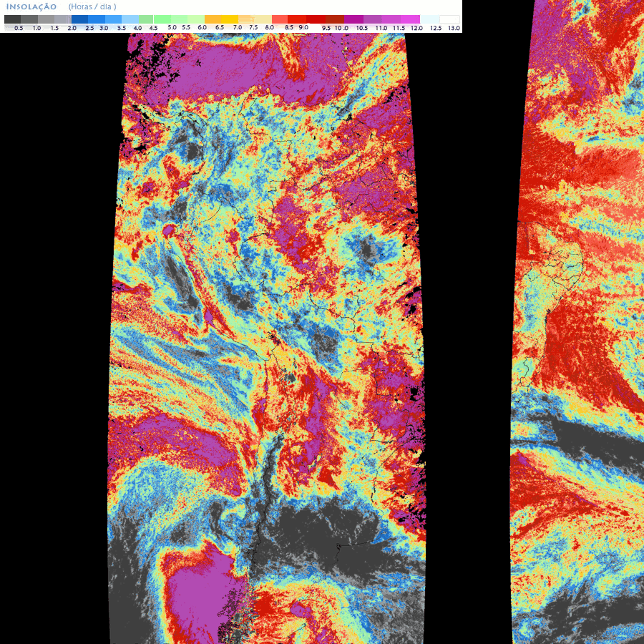This screenshot has width=644, height=644.
Task: Select the bright yellow swatch above 7.0
Action: click(x=230, y=19)
